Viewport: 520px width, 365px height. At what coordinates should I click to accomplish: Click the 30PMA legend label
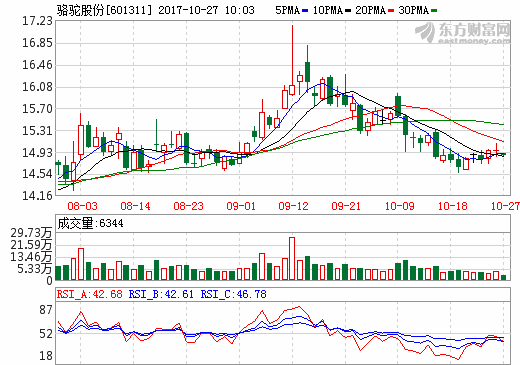click(x=414, y=10)
